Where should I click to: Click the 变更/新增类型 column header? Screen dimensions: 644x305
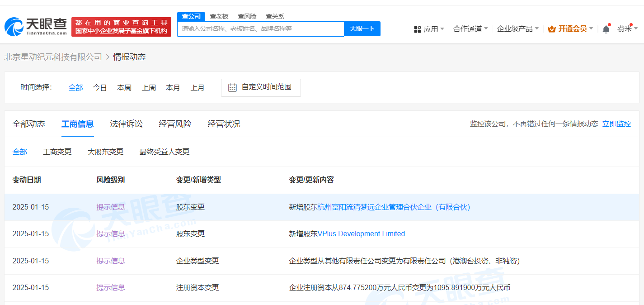(198, 180)
